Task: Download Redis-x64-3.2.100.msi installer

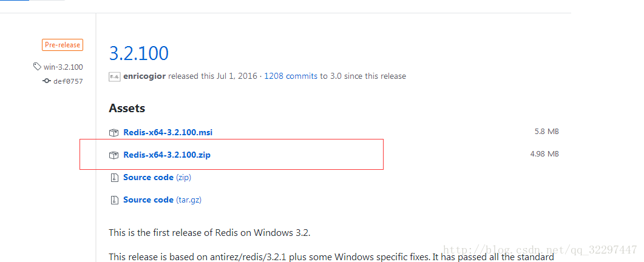Action: pos(168,133)
